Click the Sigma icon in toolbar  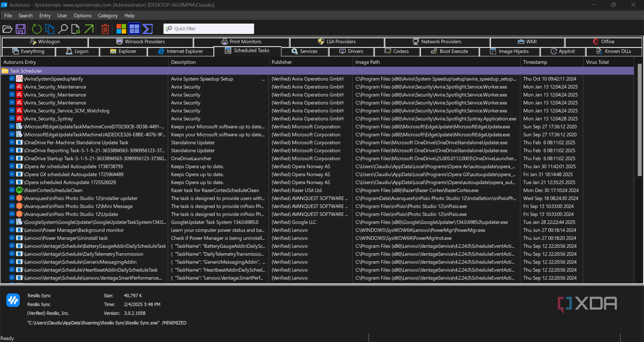pyautogui.click(x=148, y=29)
